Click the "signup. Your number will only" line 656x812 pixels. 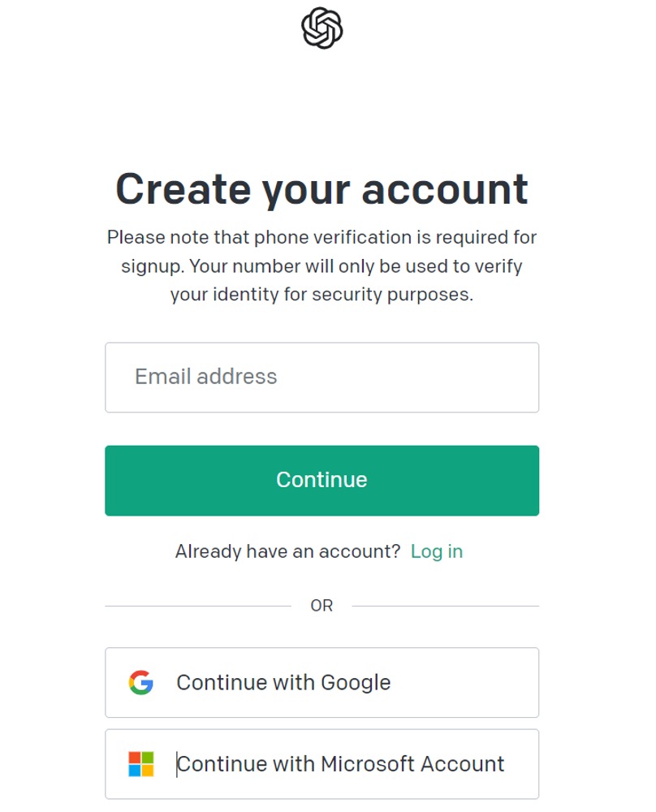point(322,266)
